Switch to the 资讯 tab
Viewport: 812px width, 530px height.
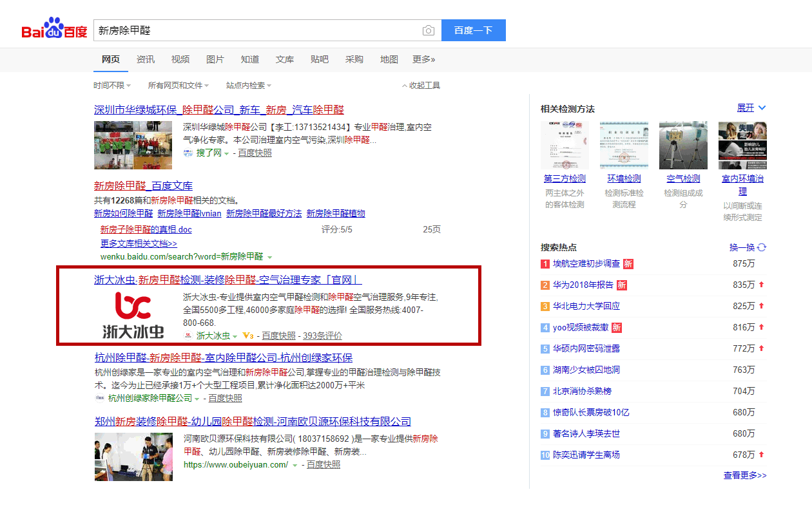pyautogui.click(x=146, y=59)
